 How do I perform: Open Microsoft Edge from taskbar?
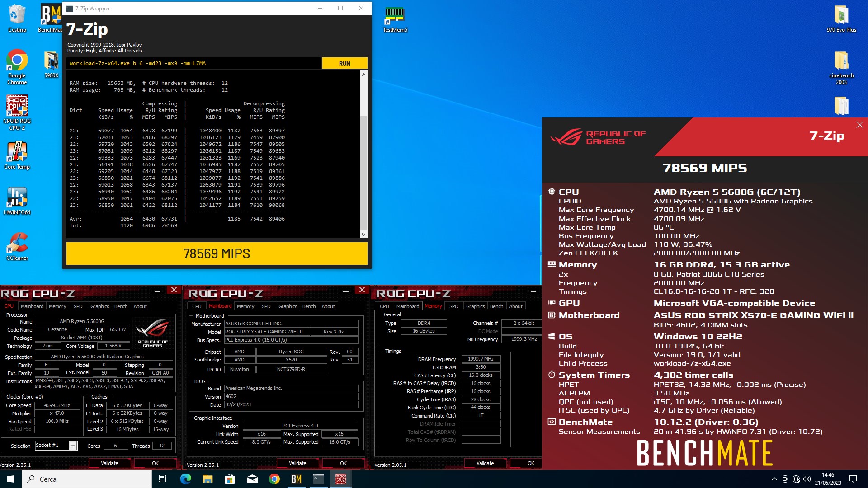(185, 479)
